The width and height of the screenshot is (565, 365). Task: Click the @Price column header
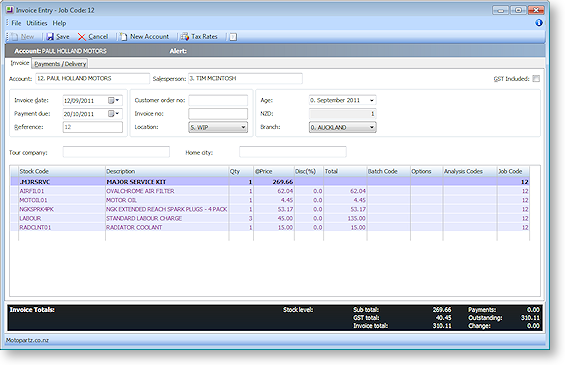point(274,172)
